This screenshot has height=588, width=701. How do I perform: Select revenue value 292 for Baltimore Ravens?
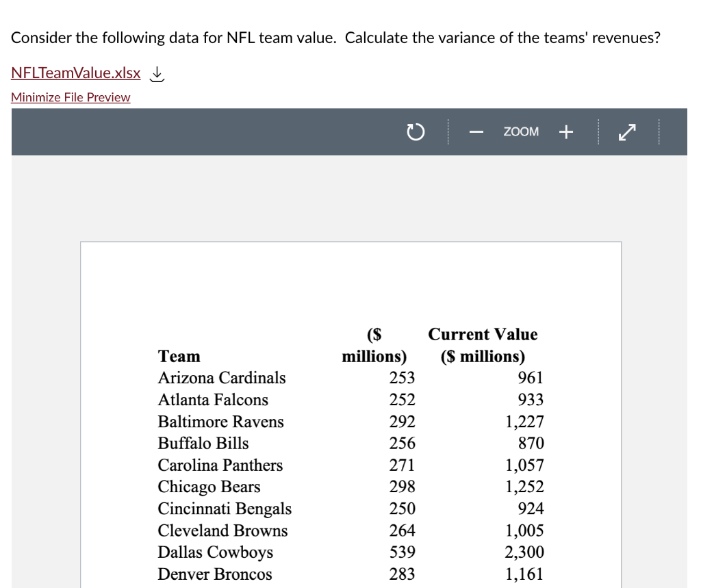pos(402,422)
